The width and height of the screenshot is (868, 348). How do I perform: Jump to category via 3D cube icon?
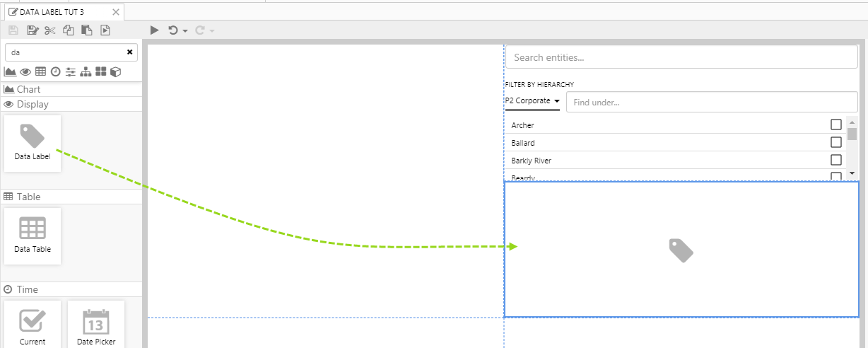point(116,71)
